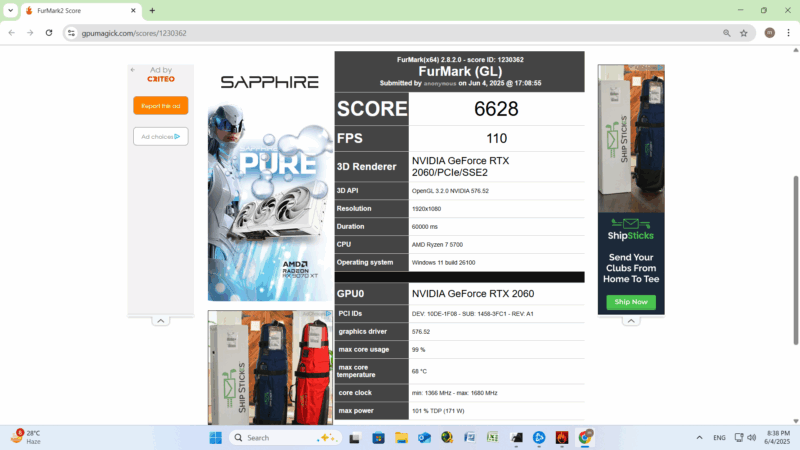Image resolution: width=800 pixels, height=450 pixels.
Task: Click max core temperature '68 °C' value
Action: tap(419, 371)
